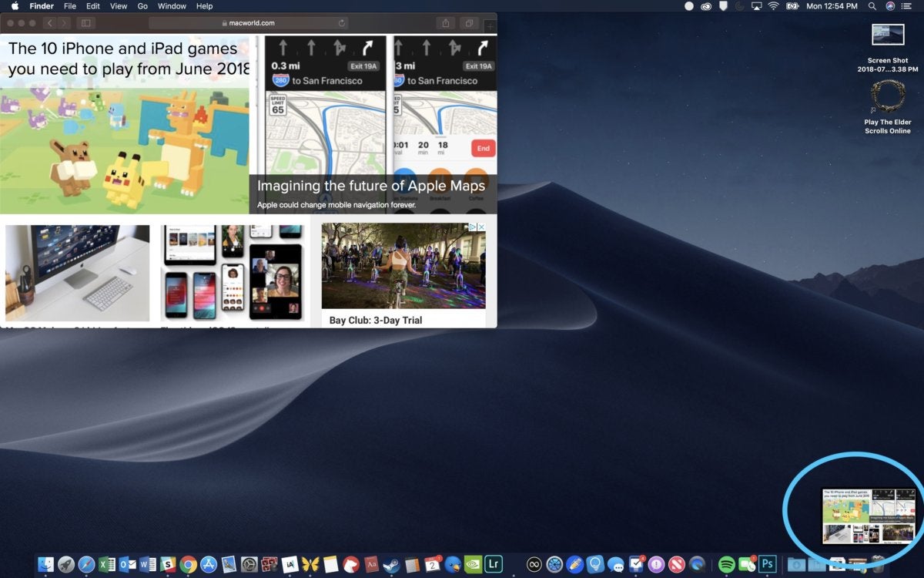Open the iPhone and iPad games article
924x578 pixels.
pos(125,124)
